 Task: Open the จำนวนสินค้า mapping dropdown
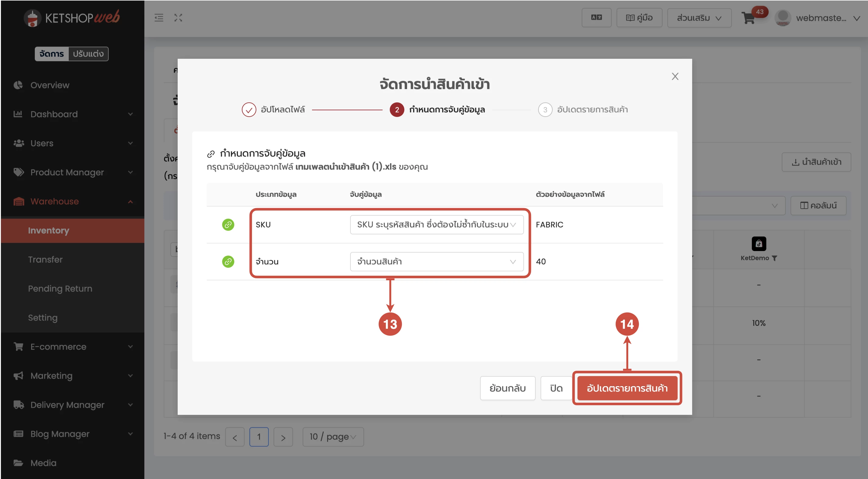(x=436, y=261)
